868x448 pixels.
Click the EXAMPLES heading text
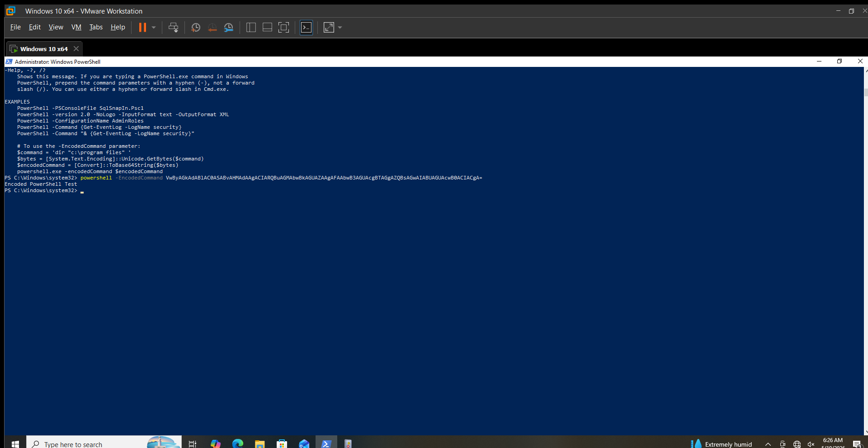(17, 102)
